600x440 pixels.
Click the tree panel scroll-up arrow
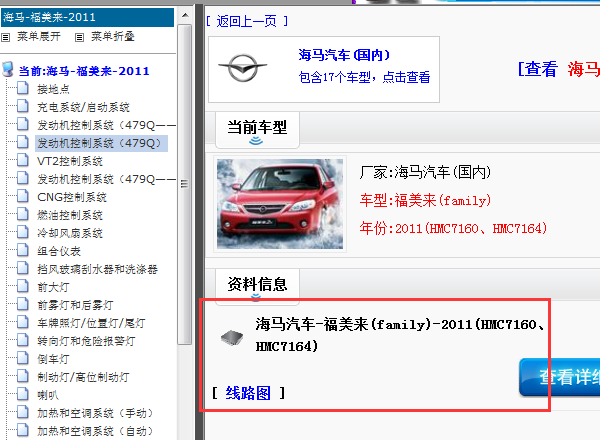point(185,15)
